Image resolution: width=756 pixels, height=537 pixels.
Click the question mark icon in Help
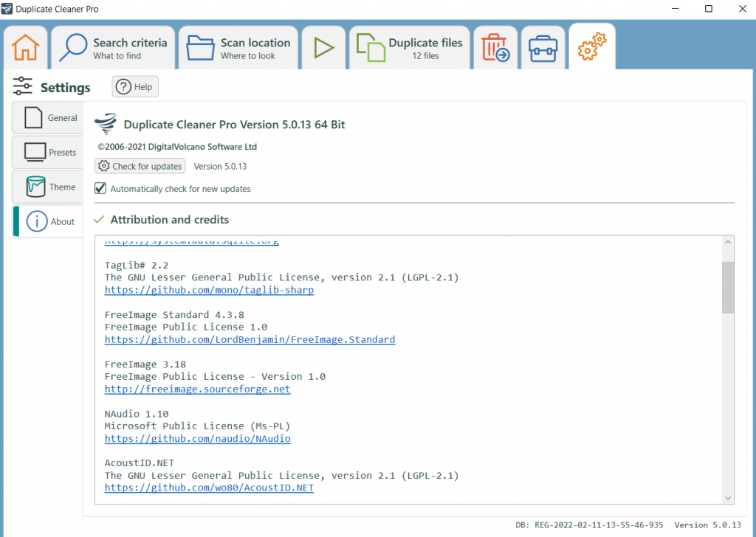pos(123,87)
